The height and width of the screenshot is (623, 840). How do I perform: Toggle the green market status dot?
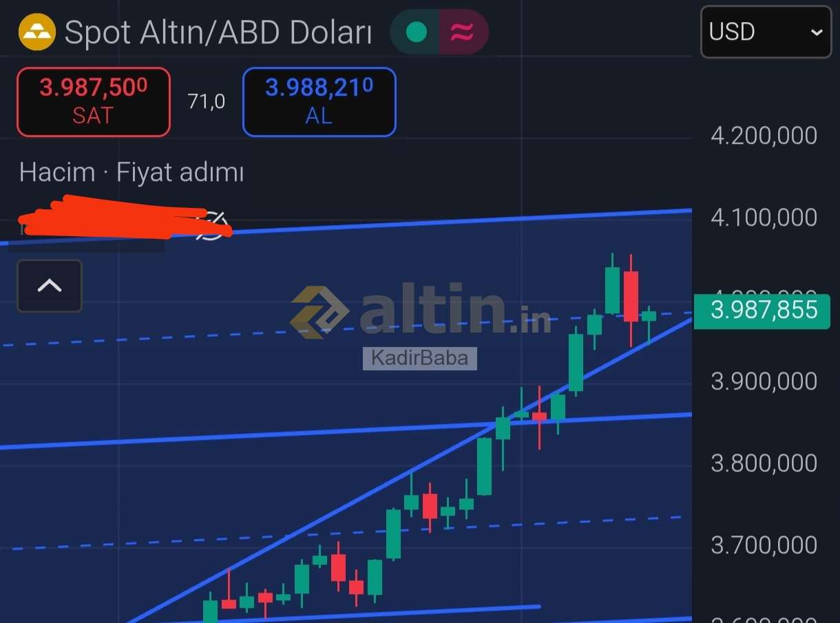[x=416, y=32]
